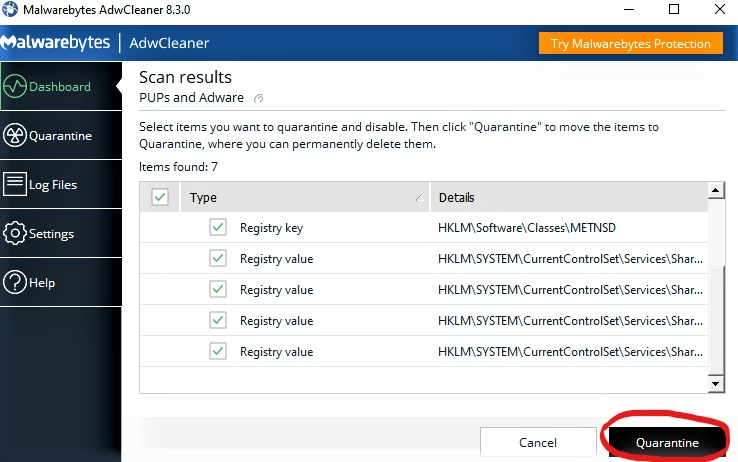Click the Settings gear icon in sidebar
This screenshot has height=462, width=738.
tap(15, 233)
